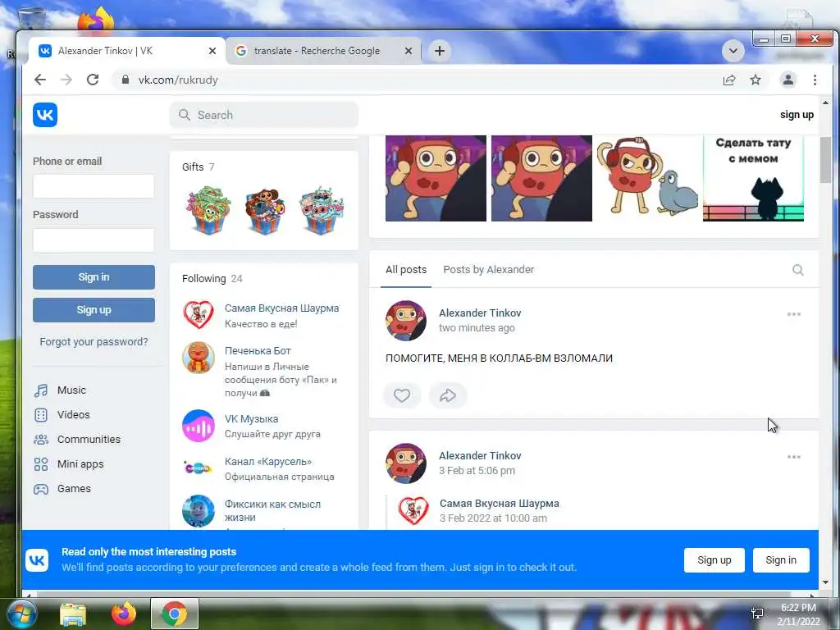Open the Cheburashka gift box image
840x630 pixels.
pyautogui.click(x=265, y=210)
